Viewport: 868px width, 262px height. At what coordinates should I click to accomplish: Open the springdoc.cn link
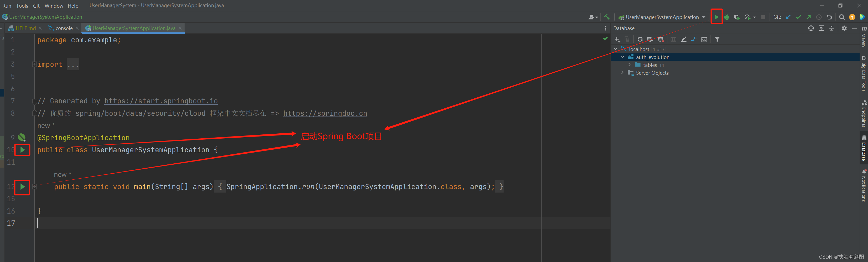(x=325, y=113)
